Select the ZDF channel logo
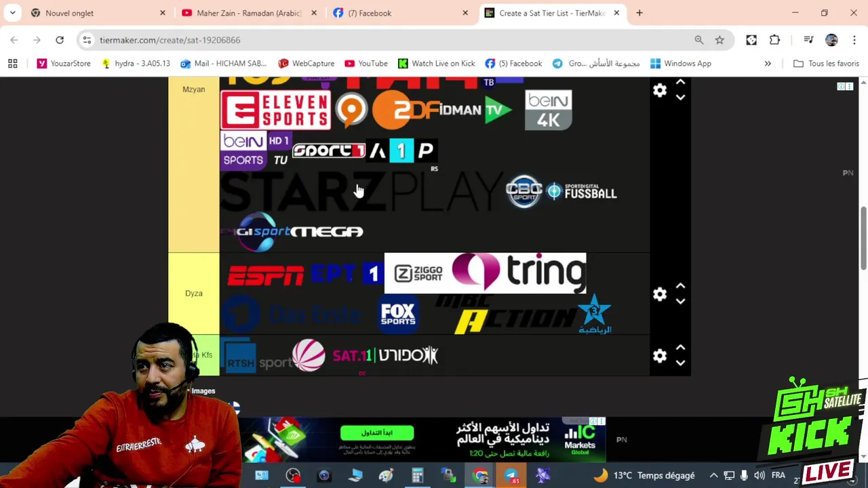 click(x=406, y=110)
